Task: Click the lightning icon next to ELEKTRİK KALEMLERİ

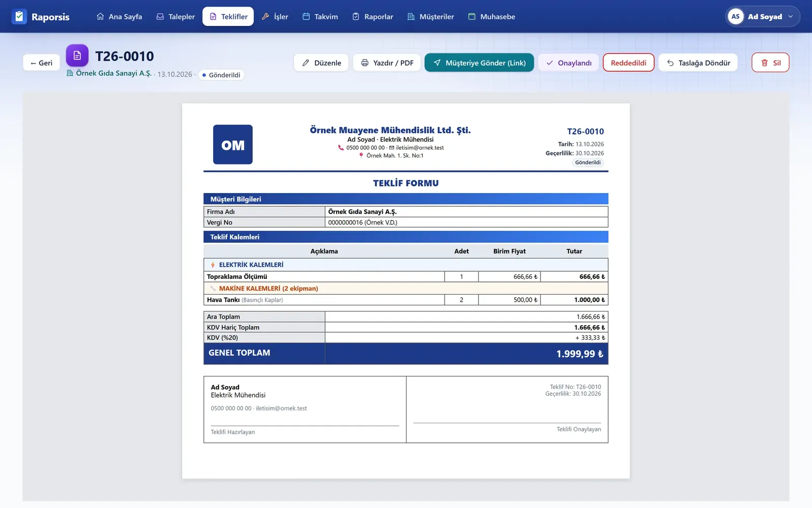Action: point(213,265)
